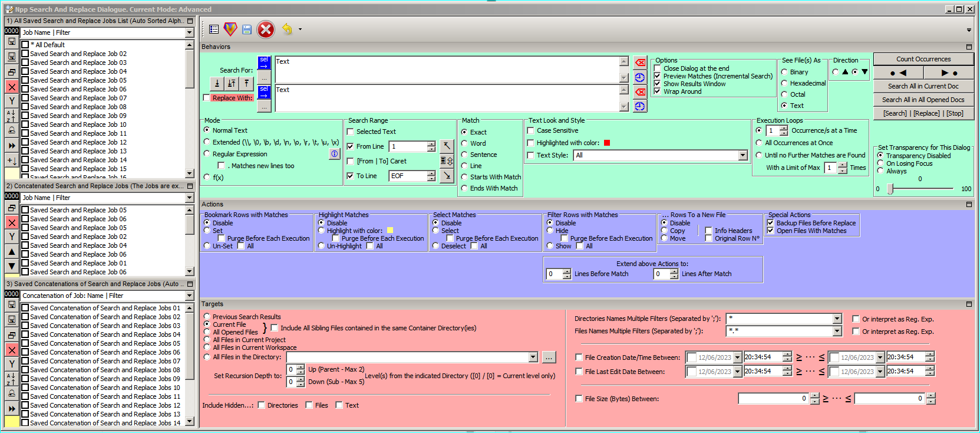
Task: Click the yellow Highlight with color swatch
Action: (x=390, y=231)
